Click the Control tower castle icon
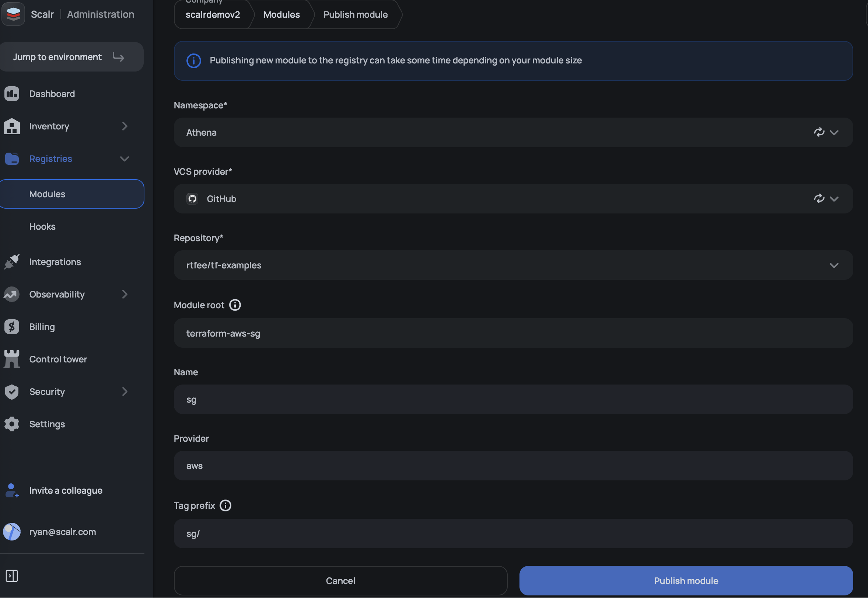The height and width of the screenshot is (598, 868). tap(12, 359)
